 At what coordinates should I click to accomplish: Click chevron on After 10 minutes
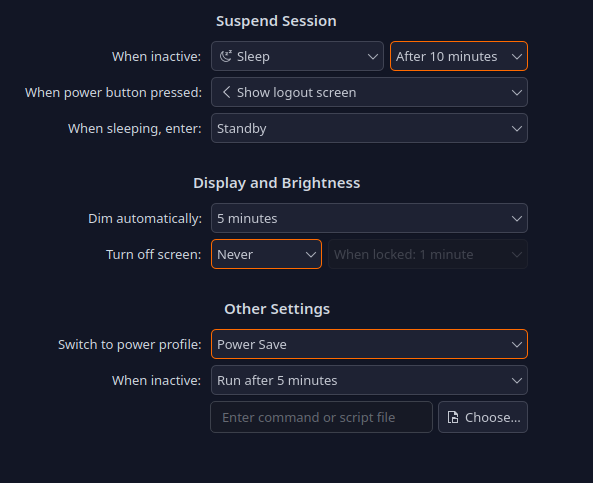point(517,57)
